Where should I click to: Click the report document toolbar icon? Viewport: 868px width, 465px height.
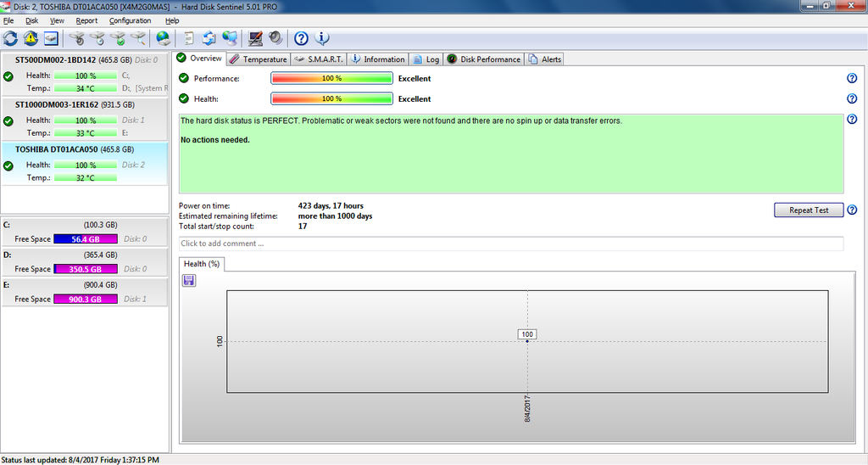(188, 38)
